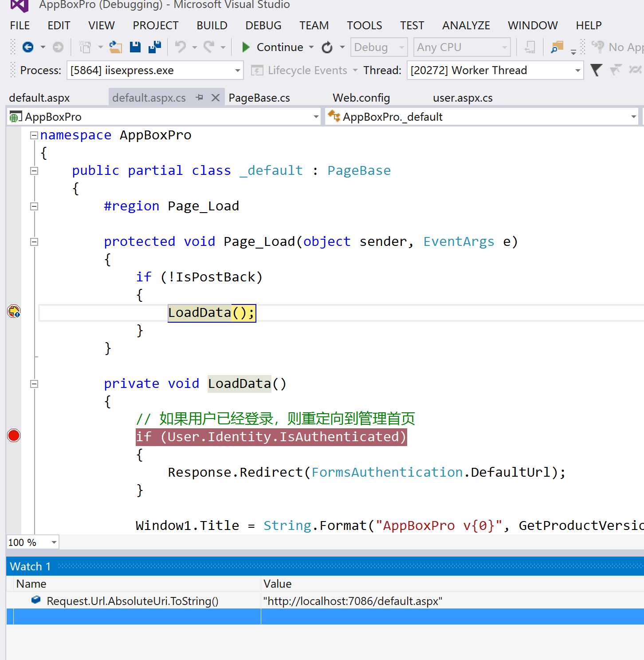Click the Continue debugging button label
The image size is (644, 660).
[280, 47]
